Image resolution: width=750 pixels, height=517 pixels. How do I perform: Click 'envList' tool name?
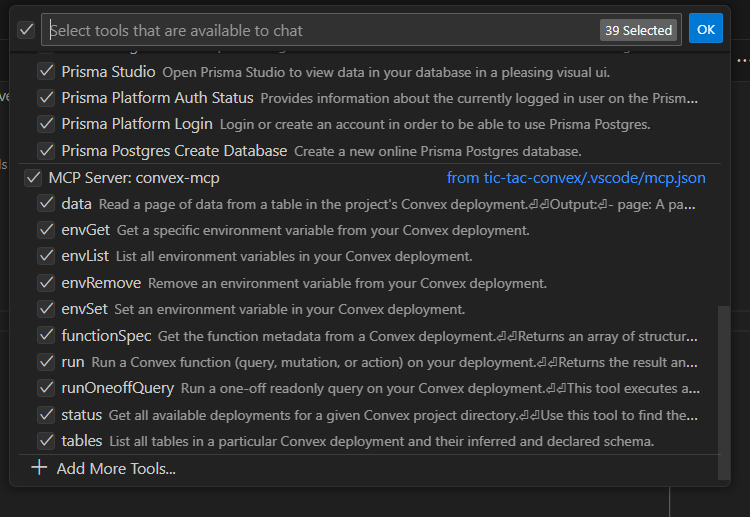85,256
